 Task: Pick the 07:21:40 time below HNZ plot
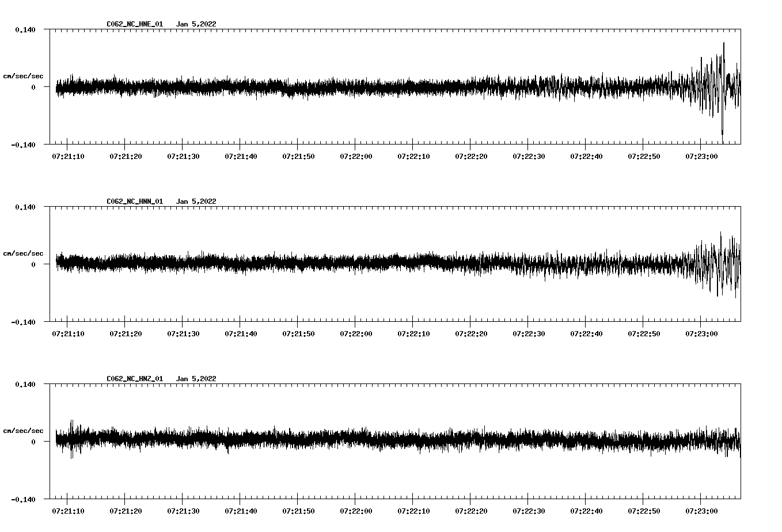241,511
